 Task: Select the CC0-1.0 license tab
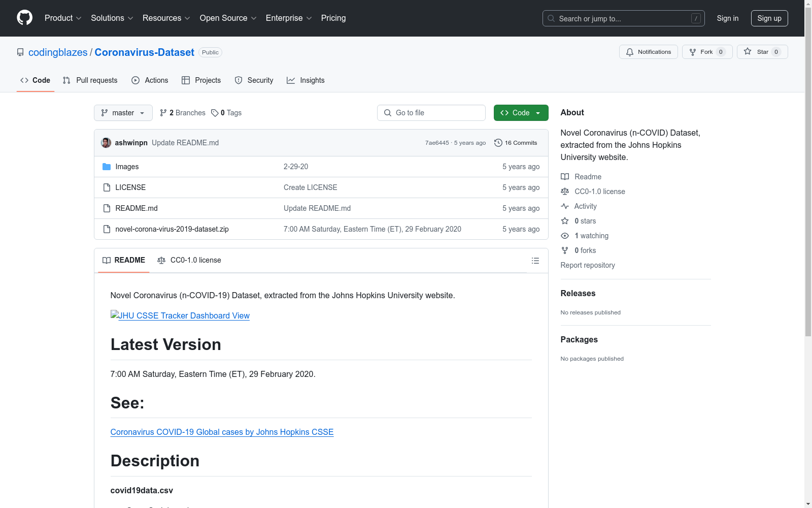[189, 260]
